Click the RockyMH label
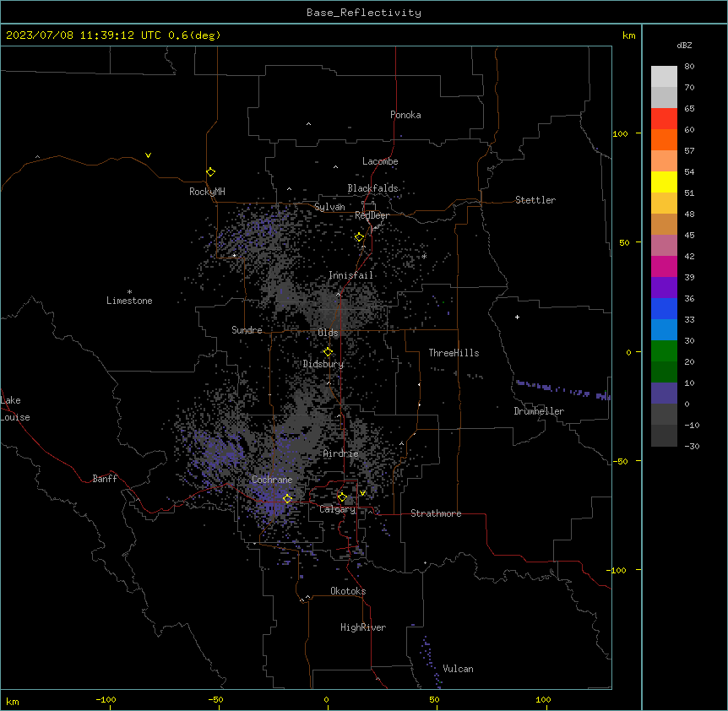The width and height of the screenshot is (728, 711). point(207,192)
